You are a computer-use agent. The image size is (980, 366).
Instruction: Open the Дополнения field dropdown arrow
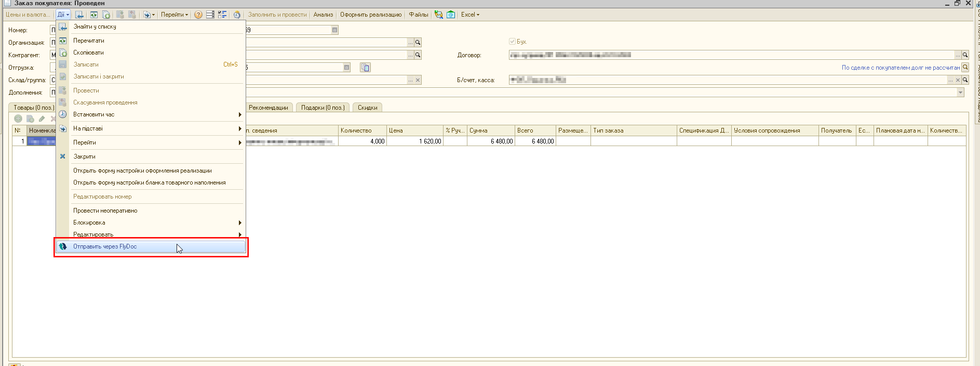tap(960, 93)
